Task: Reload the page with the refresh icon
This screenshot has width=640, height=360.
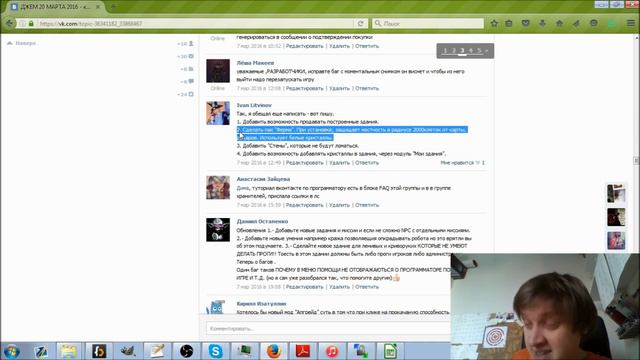Action: 360,23
